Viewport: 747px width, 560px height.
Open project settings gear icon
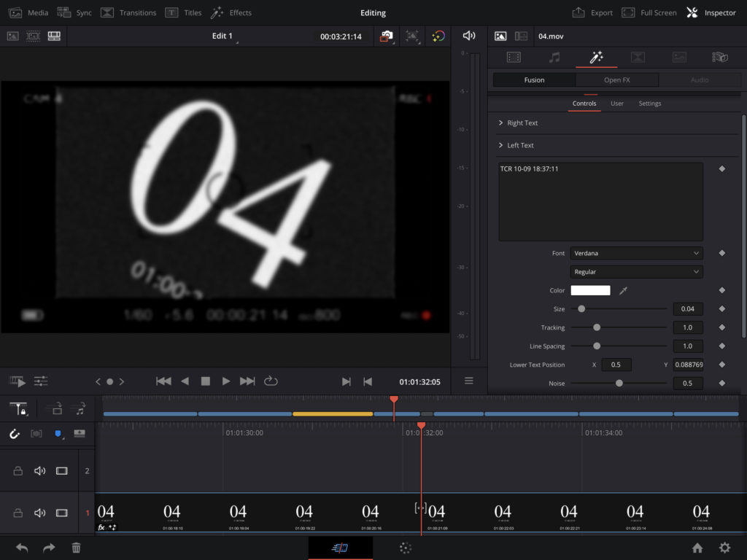[x=724, y=548]
